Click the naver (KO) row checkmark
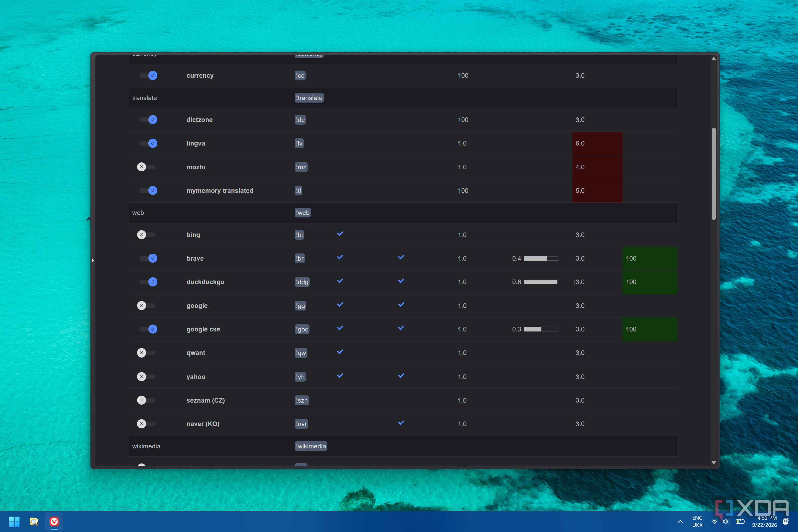798x532 pixels. click(401, 423)
